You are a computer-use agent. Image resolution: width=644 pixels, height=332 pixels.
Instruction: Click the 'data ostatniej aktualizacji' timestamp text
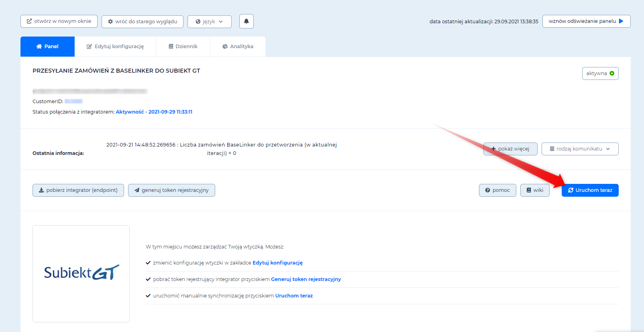click(x=484, y=22)
